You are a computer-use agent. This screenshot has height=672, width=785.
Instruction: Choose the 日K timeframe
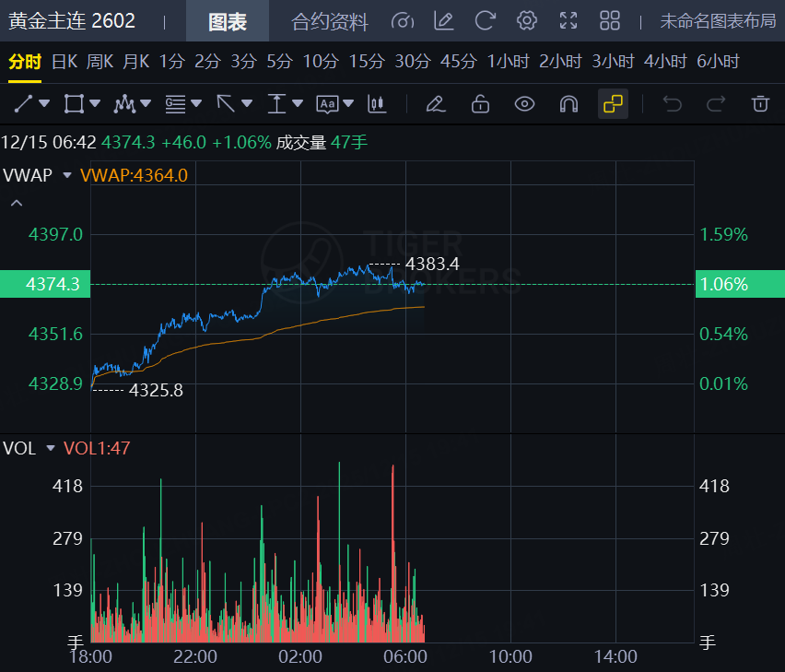pos(64,62)
